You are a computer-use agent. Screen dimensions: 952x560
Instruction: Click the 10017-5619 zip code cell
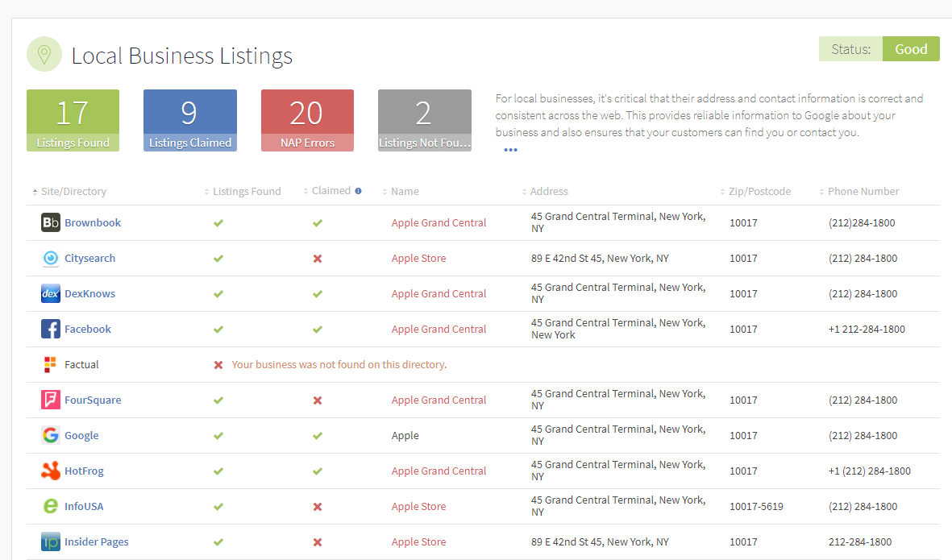coord(756,507)
